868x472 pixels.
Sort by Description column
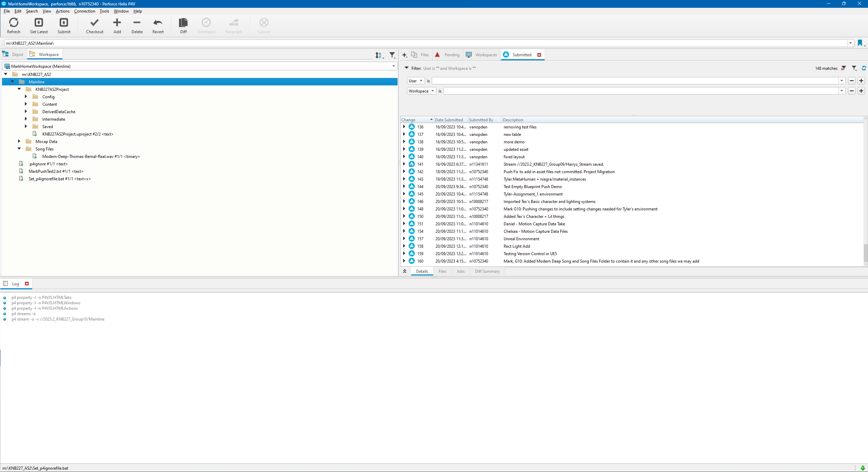click(x=683, y=120)
